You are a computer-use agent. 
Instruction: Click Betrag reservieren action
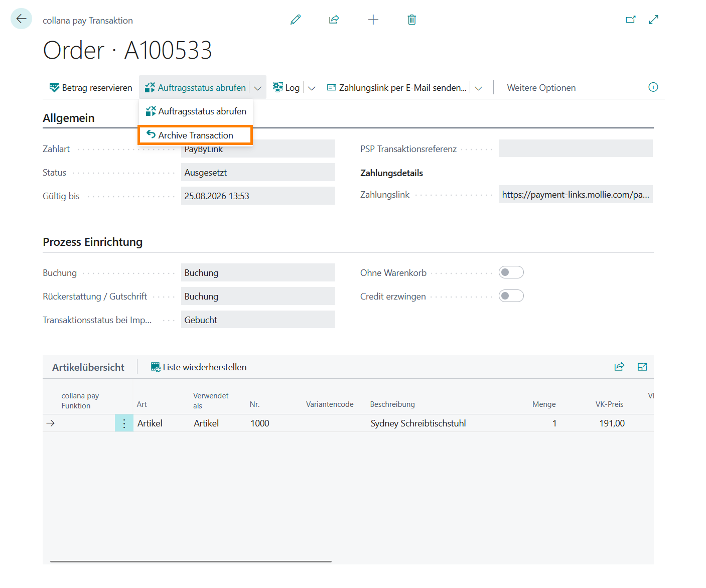tap(91, 88)
